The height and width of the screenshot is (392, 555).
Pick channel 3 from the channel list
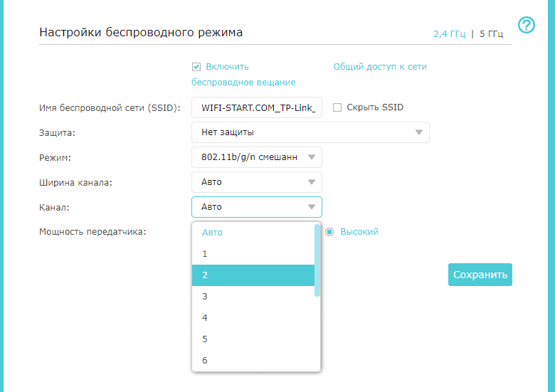(253, 297)
